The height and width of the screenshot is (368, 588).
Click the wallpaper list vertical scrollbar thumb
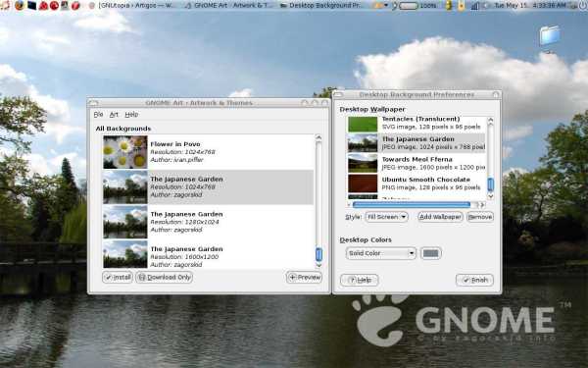pos(490,184)
